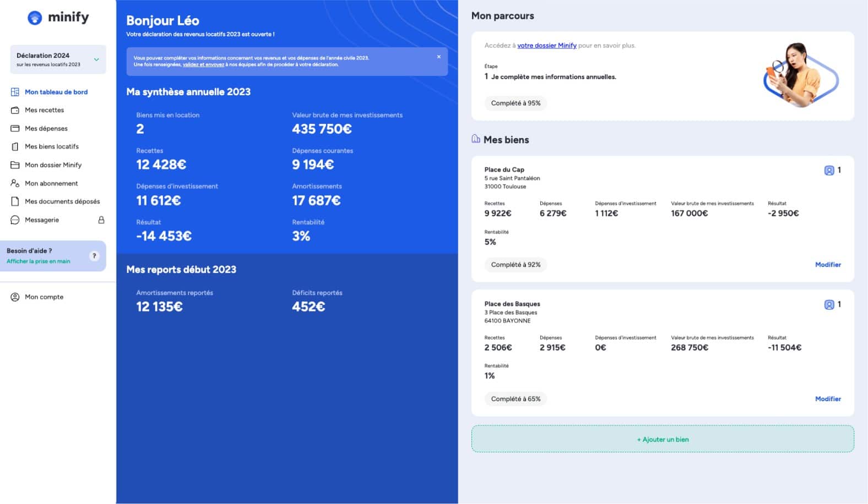Click the 435 750€ investment value

[322, 129]
